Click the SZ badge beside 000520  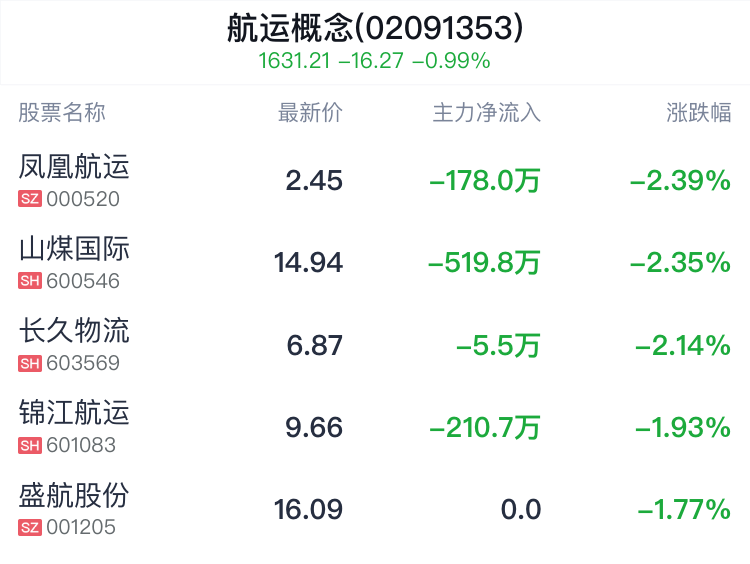point(30,199)
